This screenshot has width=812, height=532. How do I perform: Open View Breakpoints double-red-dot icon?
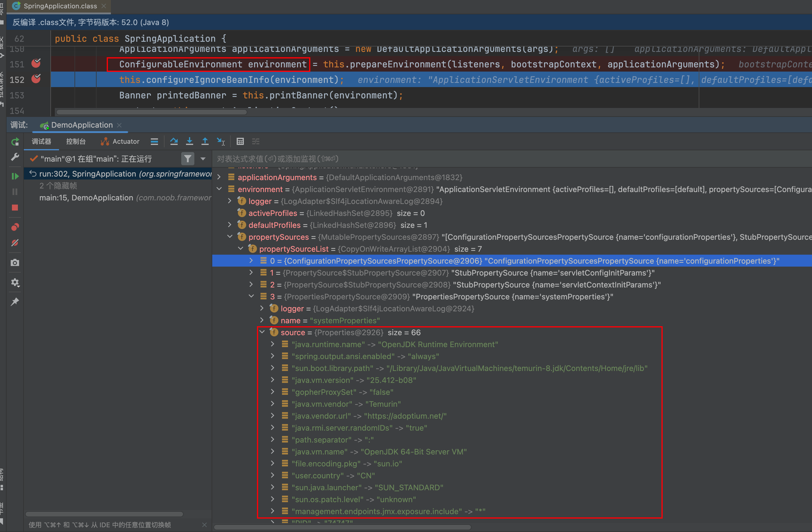coord(15,227)
